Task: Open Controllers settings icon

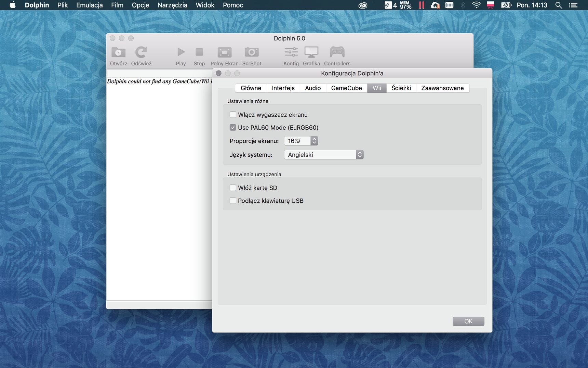Action: pos(337,52)
